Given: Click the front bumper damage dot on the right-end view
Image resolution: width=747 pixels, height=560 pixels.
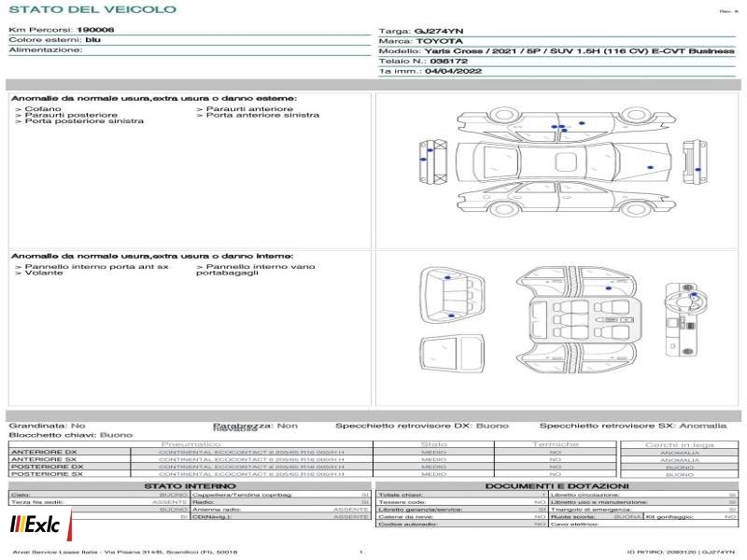Looking at the screenshot, I should (698, 170).
